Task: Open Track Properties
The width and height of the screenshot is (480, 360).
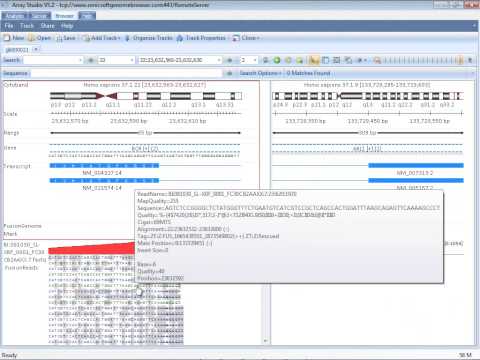Action: tap(201, 38)
